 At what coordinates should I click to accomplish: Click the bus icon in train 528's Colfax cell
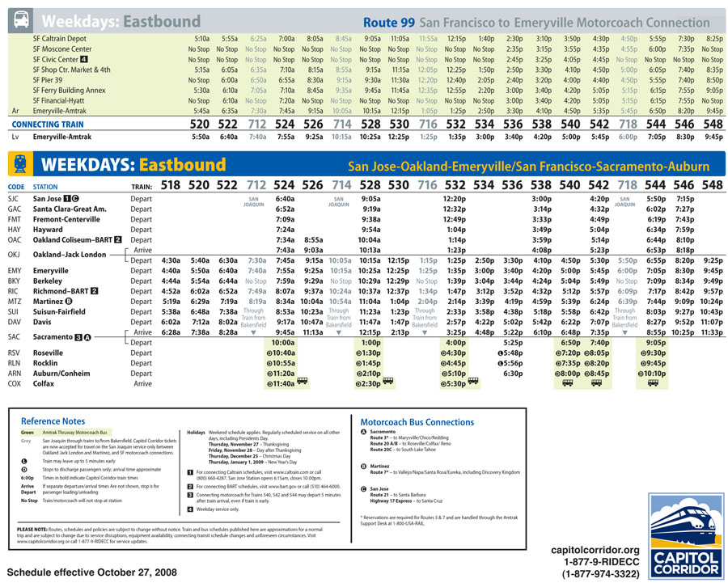click(x=388, y=381)
